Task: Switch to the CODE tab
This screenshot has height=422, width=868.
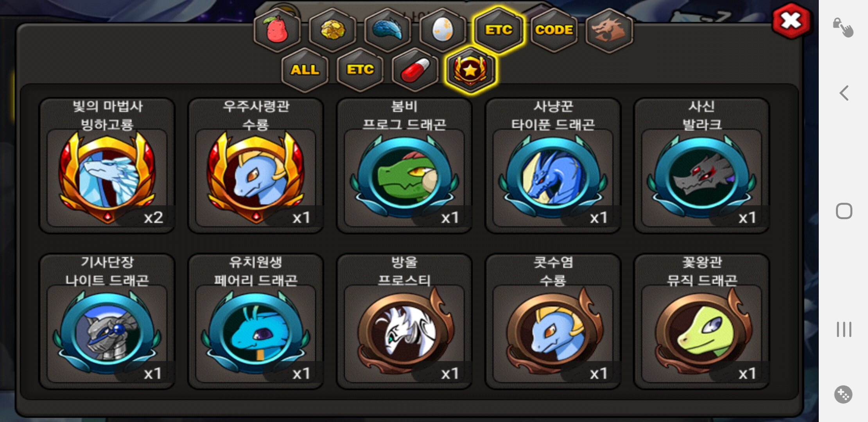Action: pyautogui.click(x=554, y=30)
